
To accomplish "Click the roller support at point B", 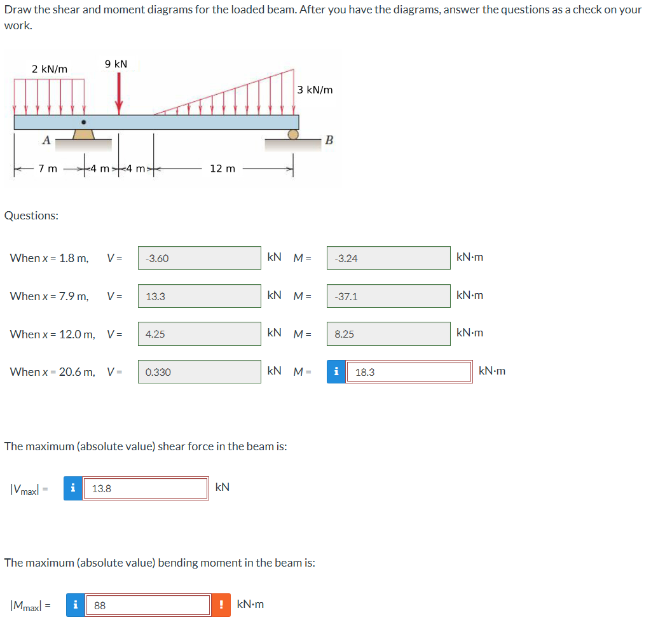I will [x=293, y=135].
